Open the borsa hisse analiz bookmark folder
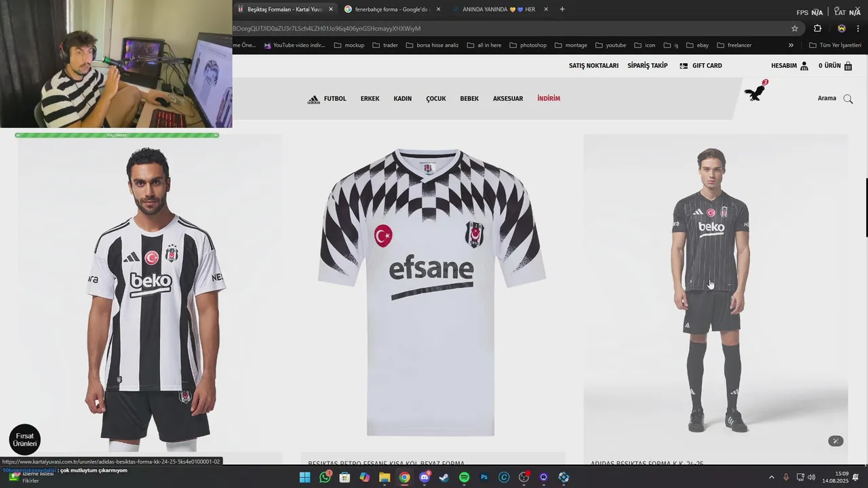The width and height of the screenshot is (868, 488). tap(433, 45)
